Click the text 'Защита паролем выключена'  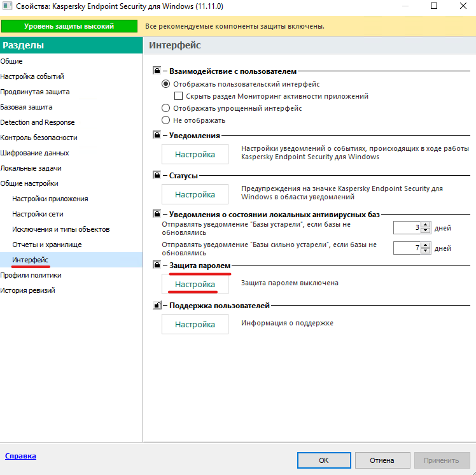pos(290,283)
